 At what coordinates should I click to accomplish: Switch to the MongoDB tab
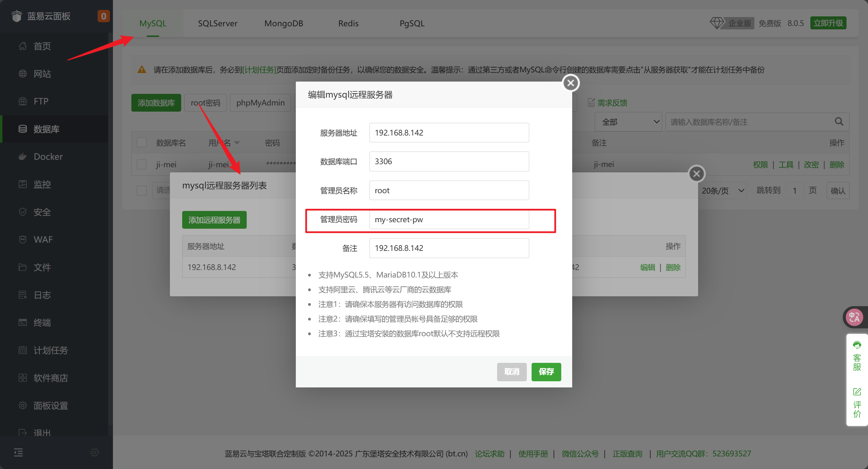pyautogui.click(x=284, y=23)
